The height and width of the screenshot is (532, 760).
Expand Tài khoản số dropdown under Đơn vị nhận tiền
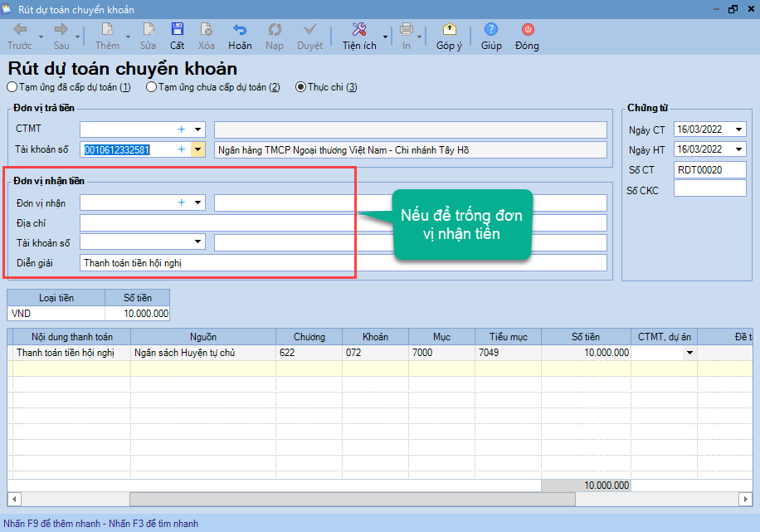tap(198, 242)
